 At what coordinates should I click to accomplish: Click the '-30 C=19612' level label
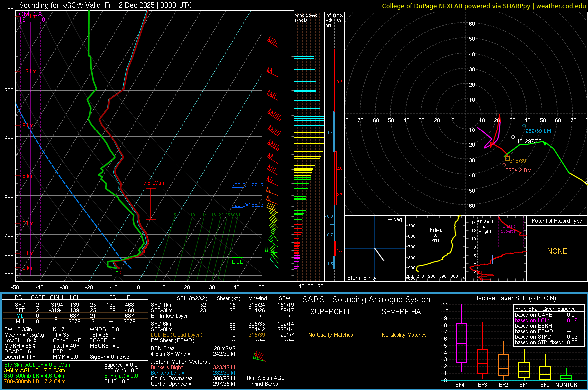[x=248, y=185]
